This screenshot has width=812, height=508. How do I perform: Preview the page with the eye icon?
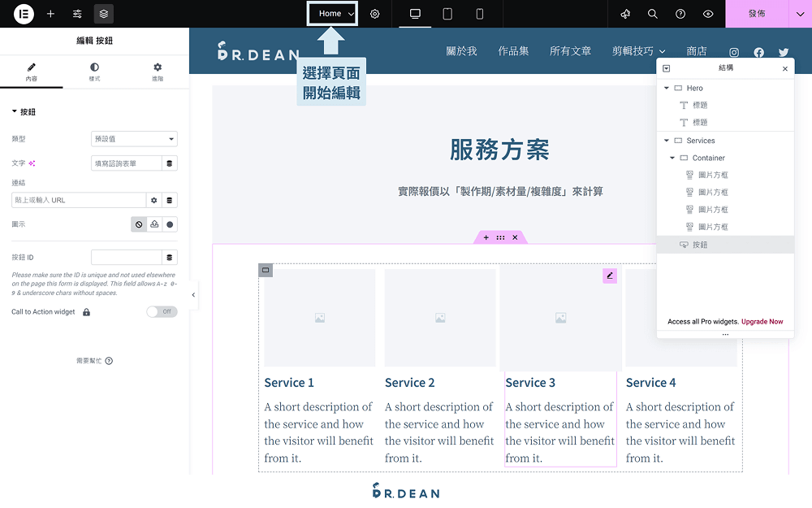click(x=707, y=14)
